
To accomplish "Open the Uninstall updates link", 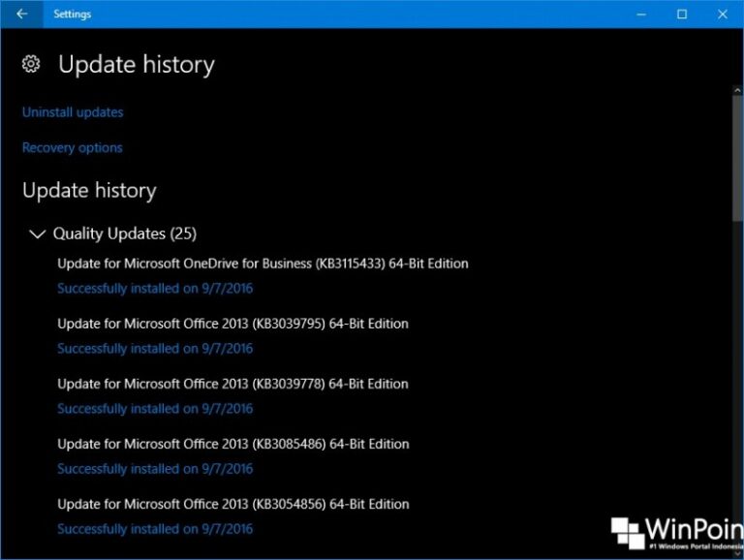I will click(73, 112).
